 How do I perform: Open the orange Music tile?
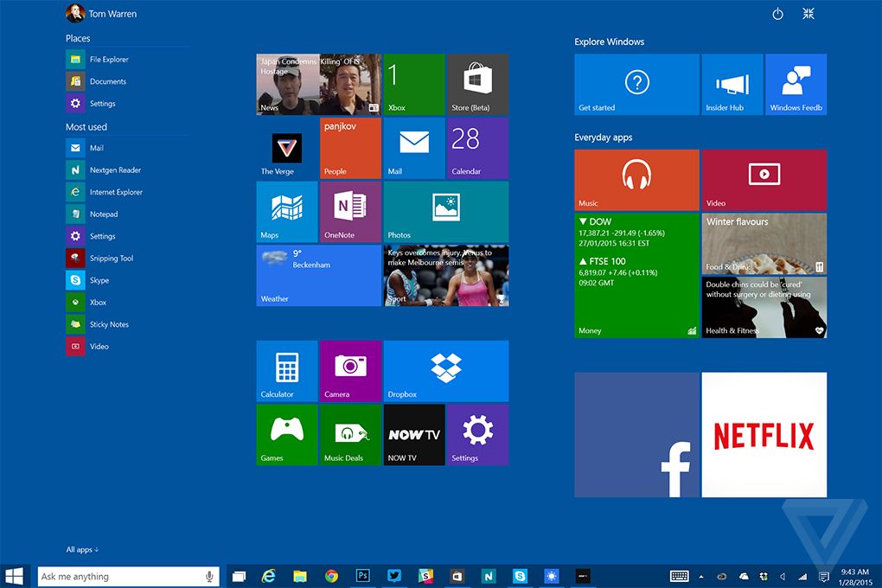[x=636, y=180]
